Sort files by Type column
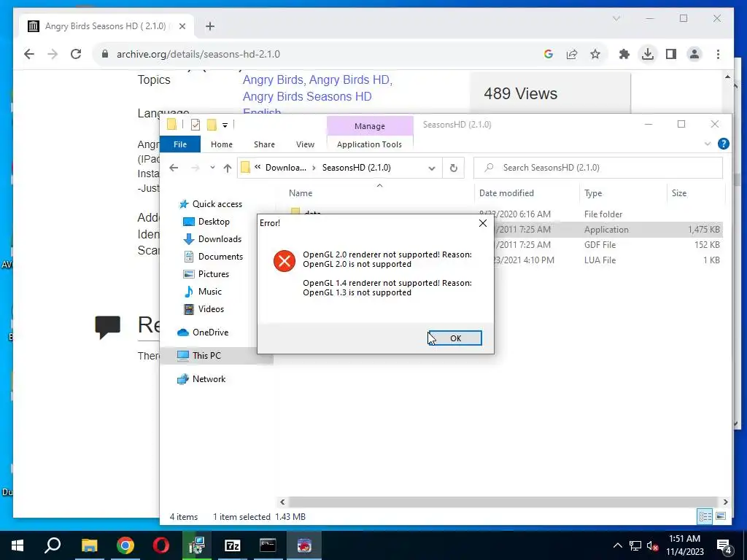The width and height of the screenshot is (747, 560). coord(593,192)
